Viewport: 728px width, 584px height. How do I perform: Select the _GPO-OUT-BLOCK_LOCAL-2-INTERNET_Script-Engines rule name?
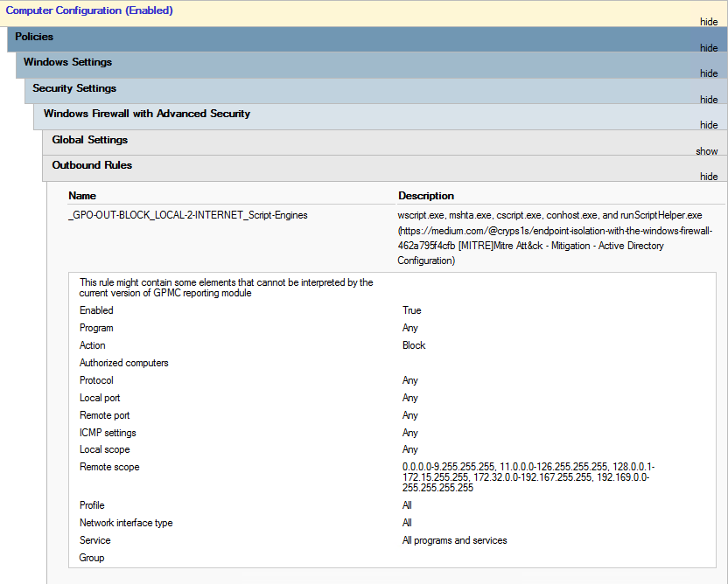coord(187,215)
